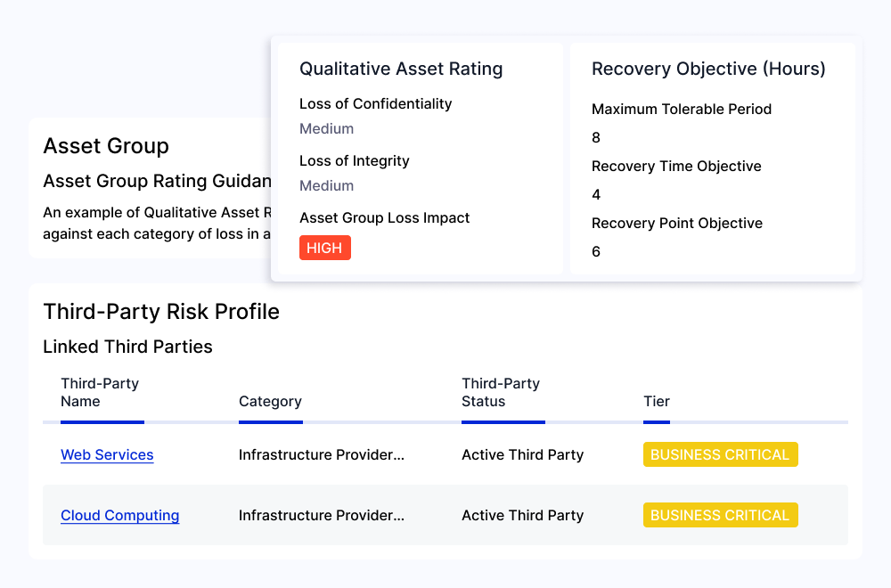
Task: Click the Medium value under Loss of Confidentiality
Action: click(x=327, y=129)
